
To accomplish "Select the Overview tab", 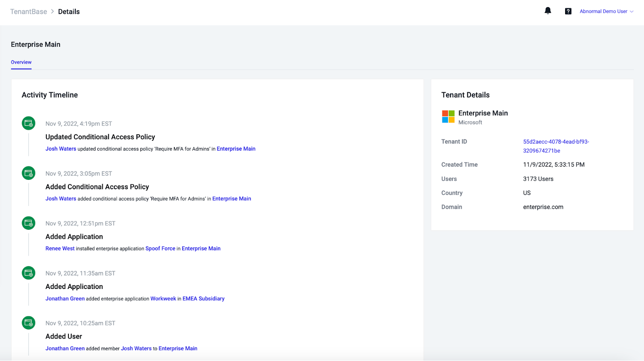I will [21, 62].
